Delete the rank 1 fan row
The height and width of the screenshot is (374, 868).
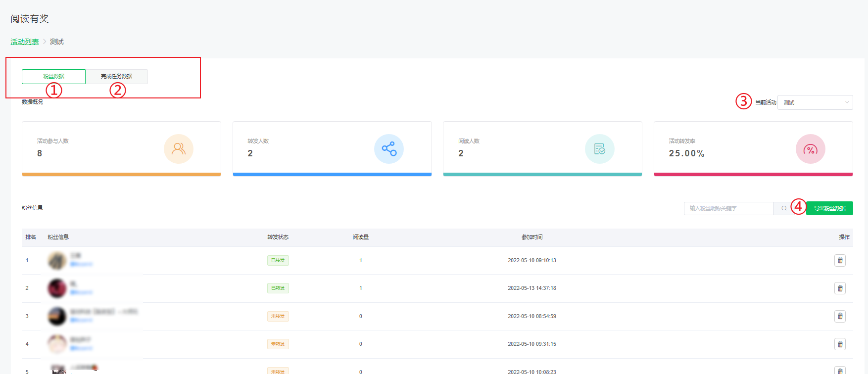pyautogui.click(x=840, y=260)
